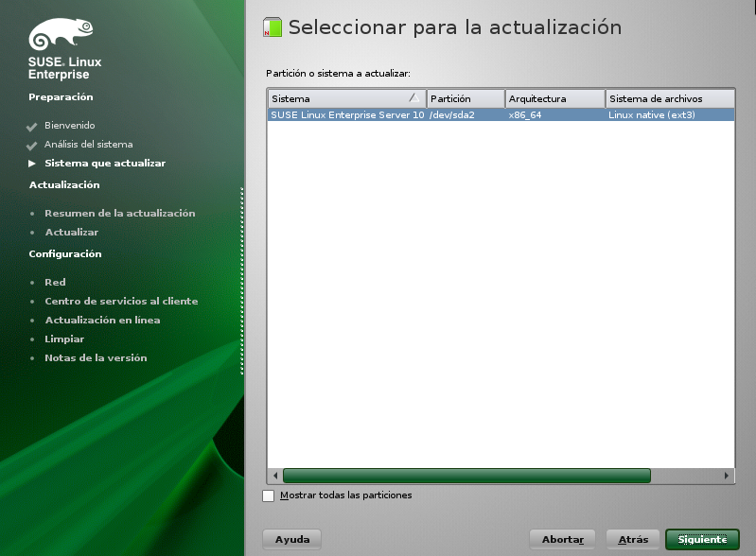
Task: Click the Atrás button
Action: (x=632, y=539)
